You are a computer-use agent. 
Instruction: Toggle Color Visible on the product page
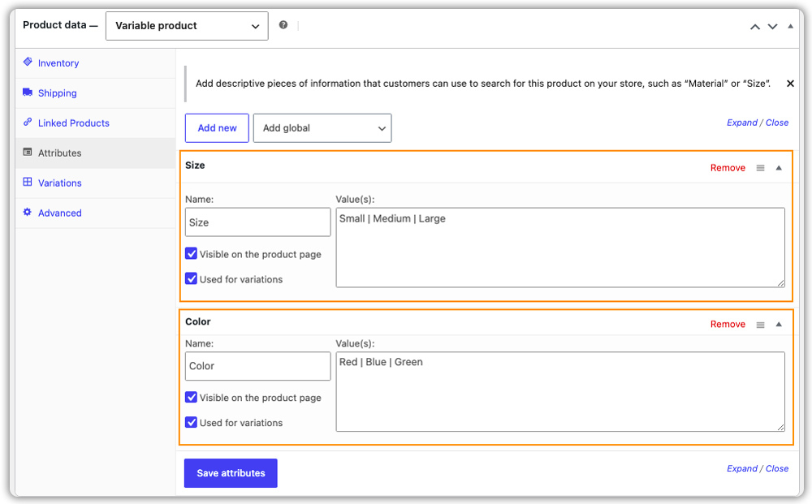pos(191,398)
